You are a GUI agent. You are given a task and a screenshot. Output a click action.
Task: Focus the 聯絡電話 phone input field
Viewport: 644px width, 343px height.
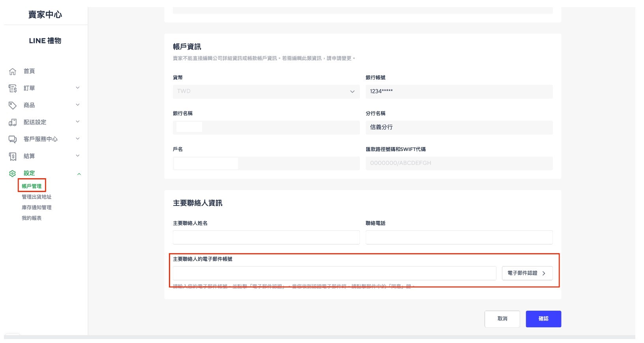[x=459, y=237]
